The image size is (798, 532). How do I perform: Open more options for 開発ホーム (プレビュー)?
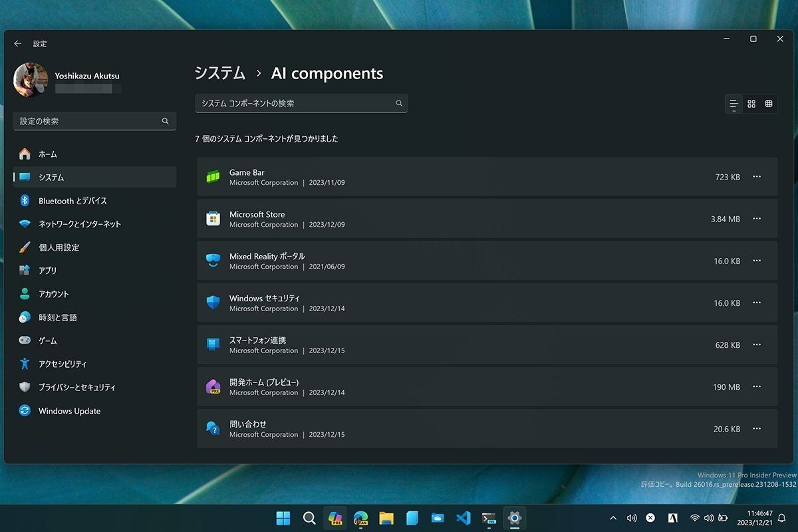757,386
